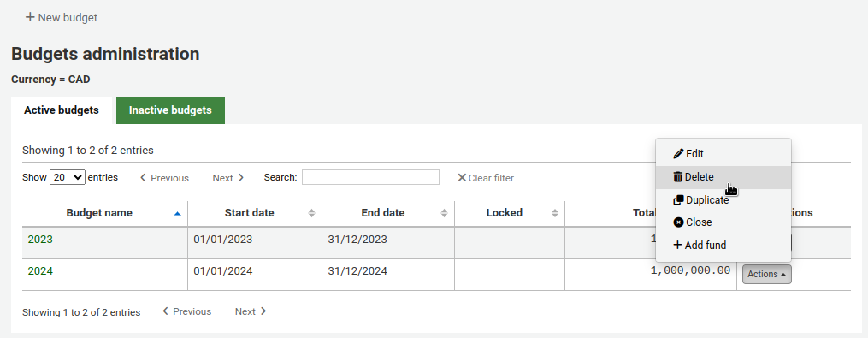This screenshot has height=338, width=868.
Task: Choose Duplicate from the actions menu
Action: point(723,200)
